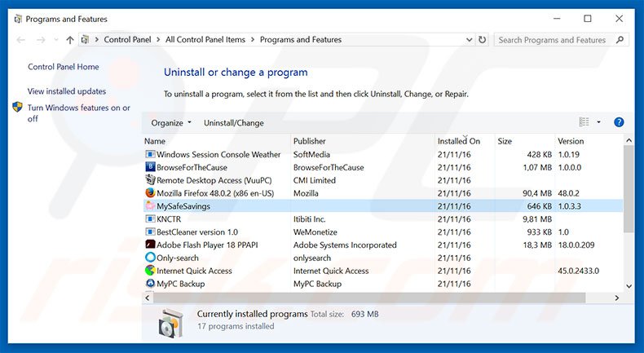
Task: Click the vertical scrollbar up arrow
Action: click(629, 140)
